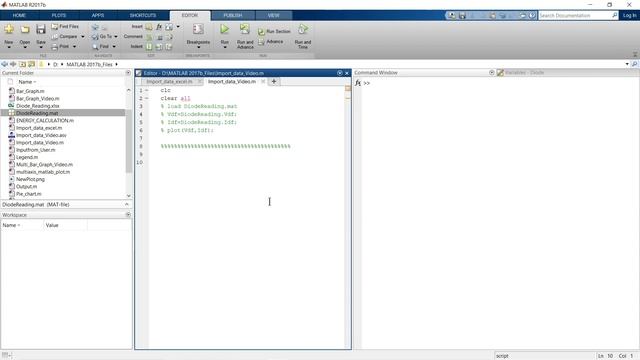Select Bar_Graph.m in Current Folder

[30, 91]
